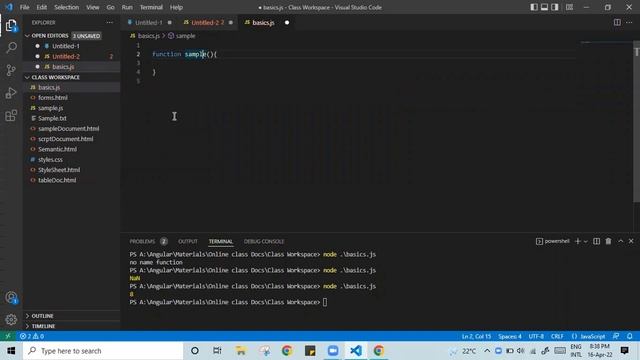Create a new terminal with plus icon
Viewport: 640px width, 360px height.
(578, 241)
